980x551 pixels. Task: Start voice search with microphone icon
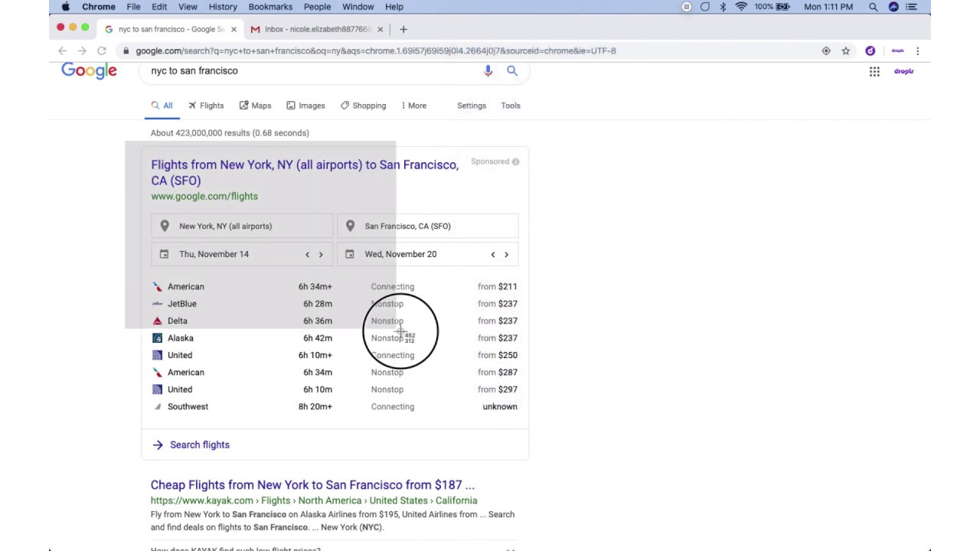tap(488, 71)
